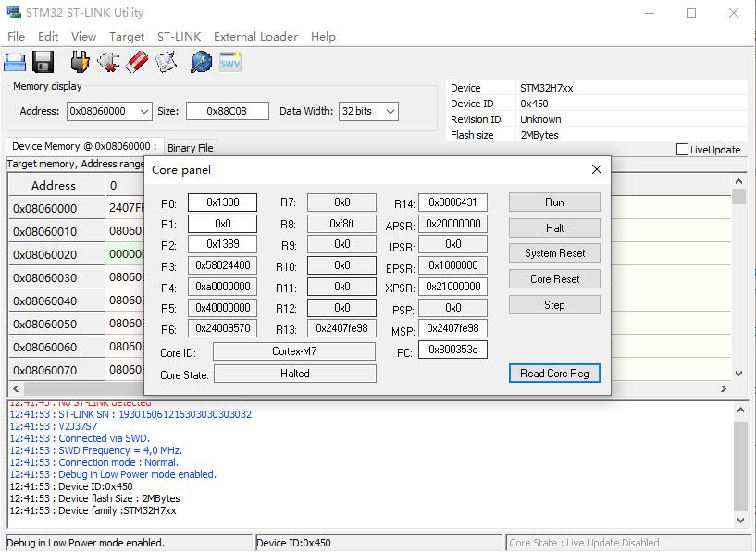Viewport: 756px width, 552px height.
Task: Select the Device Memory @ 0x08060000 tab
Action: [x=84, y=146]
